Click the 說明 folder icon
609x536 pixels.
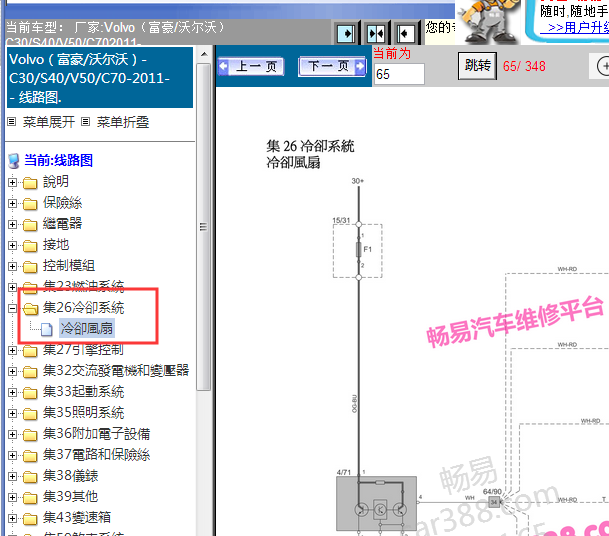coord(30,183)
